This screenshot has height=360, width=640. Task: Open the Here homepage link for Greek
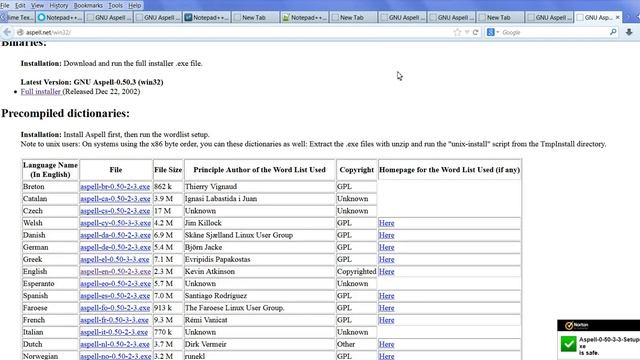pyautogui.click(x=387, y=260)
